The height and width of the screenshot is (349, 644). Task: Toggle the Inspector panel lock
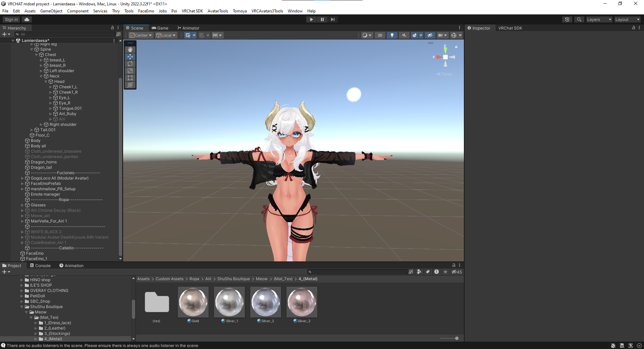click(634, 28)
